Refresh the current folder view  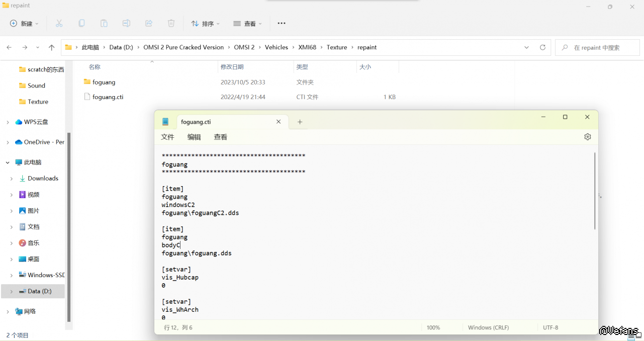(x=542, y=47)
